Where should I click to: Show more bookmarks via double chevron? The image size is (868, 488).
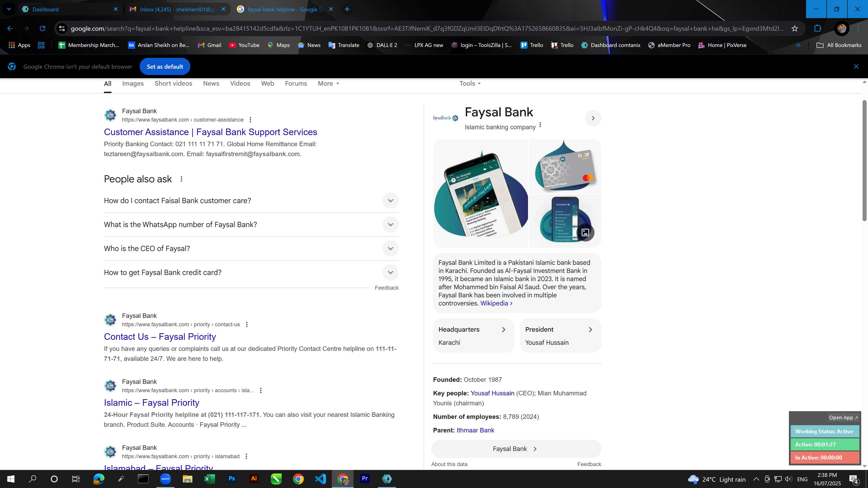[x=798, y=45]
